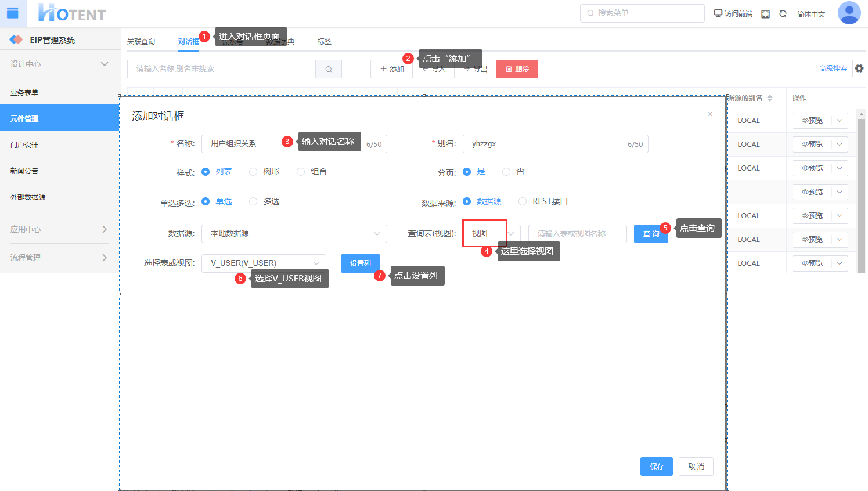Open the 视图 query type dropdown
868x491 pixels.
491,233
